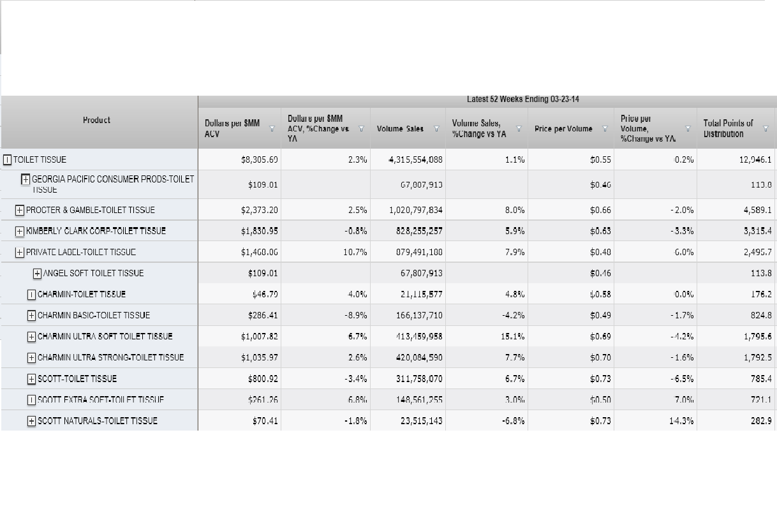
Task: Open filter for Dollars per $MM ACV %Change column
Action: [x=361, y=128]
